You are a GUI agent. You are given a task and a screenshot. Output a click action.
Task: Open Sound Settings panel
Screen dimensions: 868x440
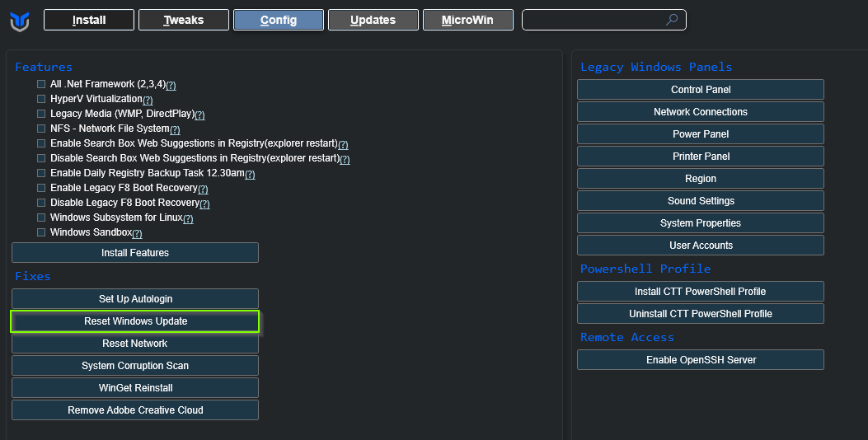(701, 201)
